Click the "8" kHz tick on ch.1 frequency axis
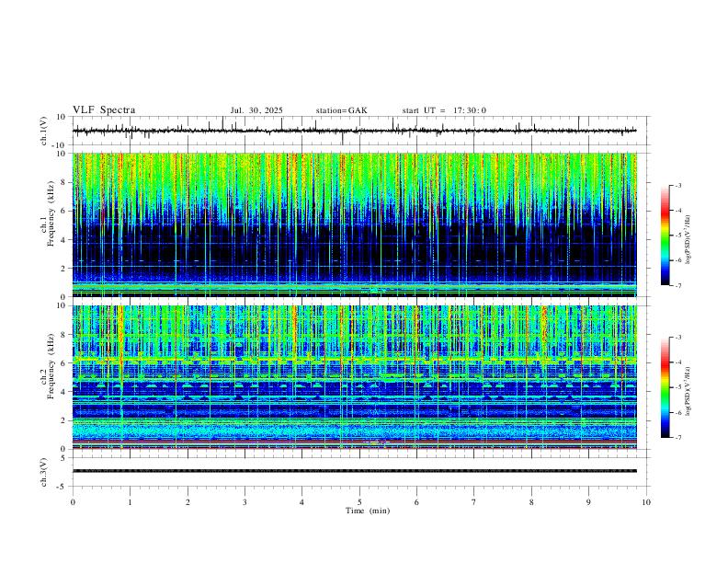This screenshot has height=563, width=728. [x=63, y=182]
